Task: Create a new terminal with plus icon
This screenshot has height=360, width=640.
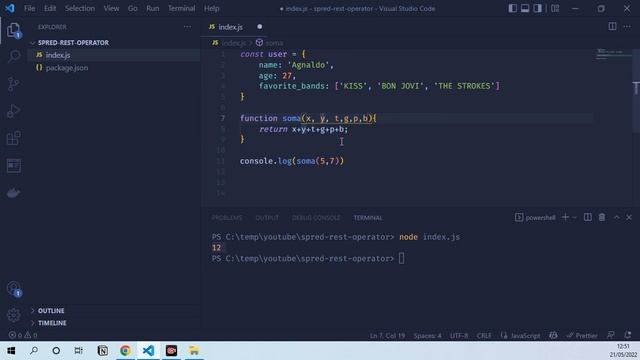Action: pos(565,218)
